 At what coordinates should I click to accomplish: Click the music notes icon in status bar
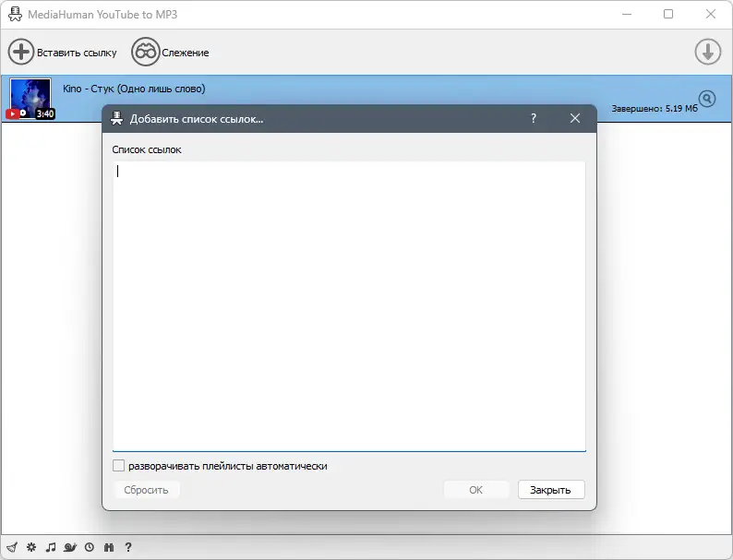click(x=51, y=547)
